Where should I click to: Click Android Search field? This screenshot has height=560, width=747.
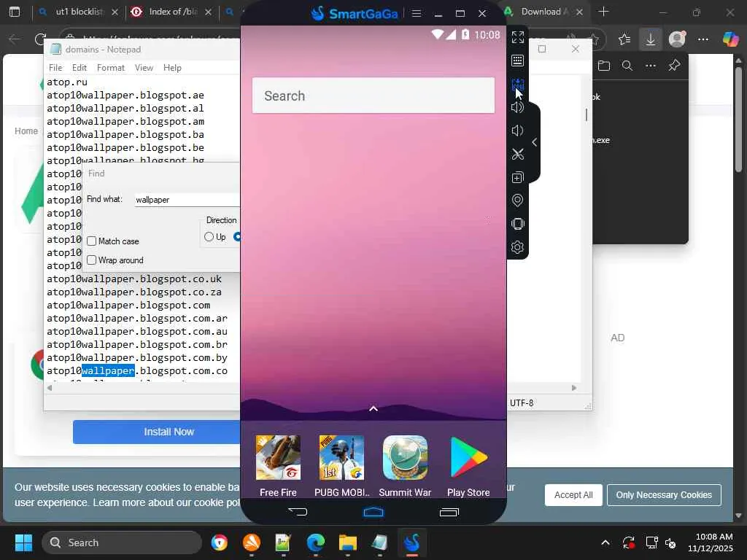[x=373, y=96]
